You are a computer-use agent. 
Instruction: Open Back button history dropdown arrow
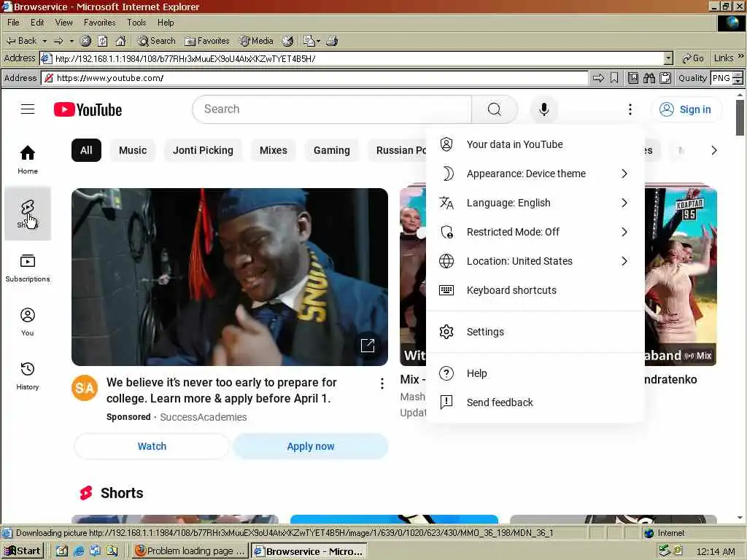44,41
